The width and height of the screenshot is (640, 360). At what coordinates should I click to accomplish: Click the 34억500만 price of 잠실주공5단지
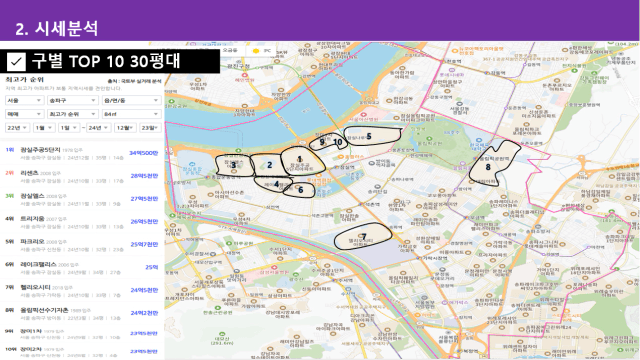[x=144, y=153]
